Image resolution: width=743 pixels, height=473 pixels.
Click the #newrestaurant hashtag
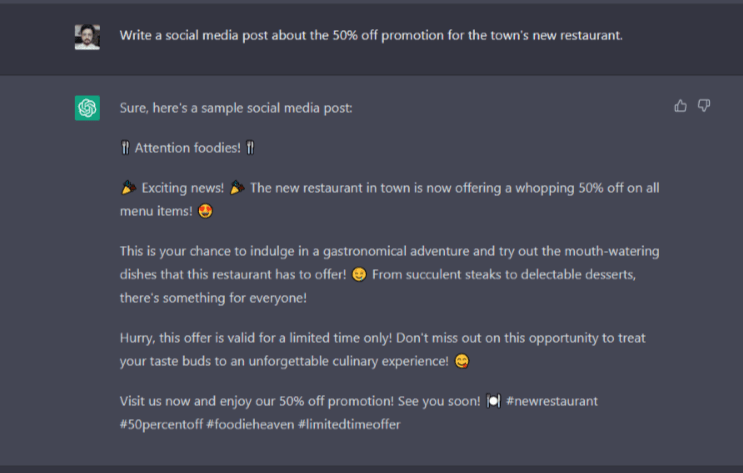[x=552, y=401]
